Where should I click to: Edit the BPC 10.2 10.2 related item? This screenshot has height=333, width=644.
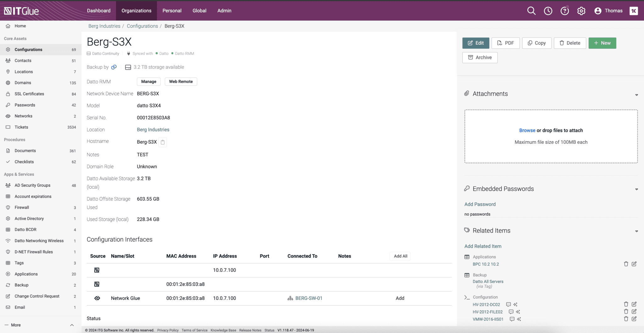click(x=635, y=264)
